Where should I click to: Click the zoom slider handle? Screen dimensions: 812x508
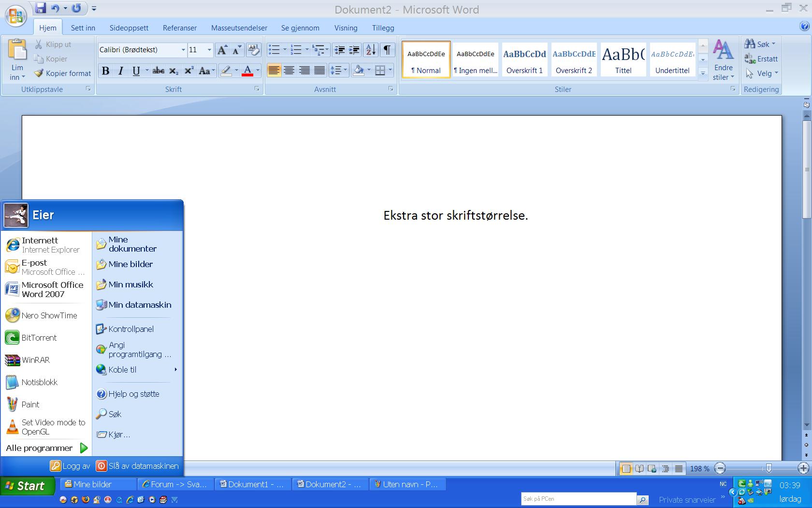[x=768, y=468]
